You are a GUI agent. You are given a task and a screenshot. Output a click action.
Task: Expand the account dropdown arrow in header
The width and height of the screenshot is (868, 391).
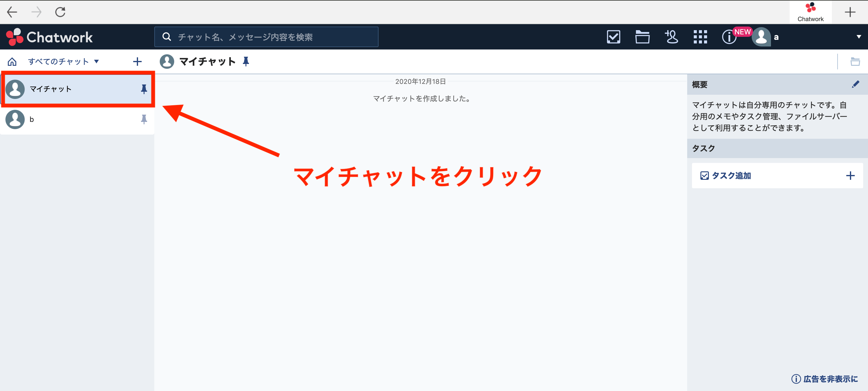coord(859,37)
